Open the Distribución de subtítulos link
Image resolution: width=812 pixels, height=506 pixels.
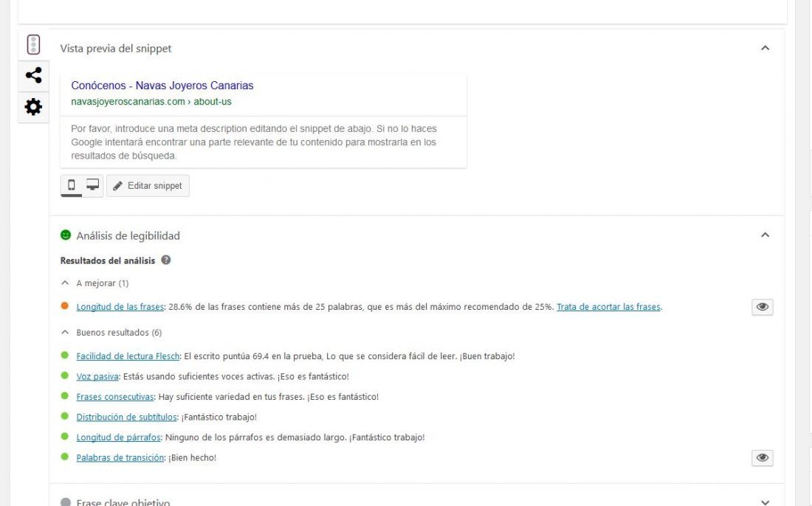(126, 417)
